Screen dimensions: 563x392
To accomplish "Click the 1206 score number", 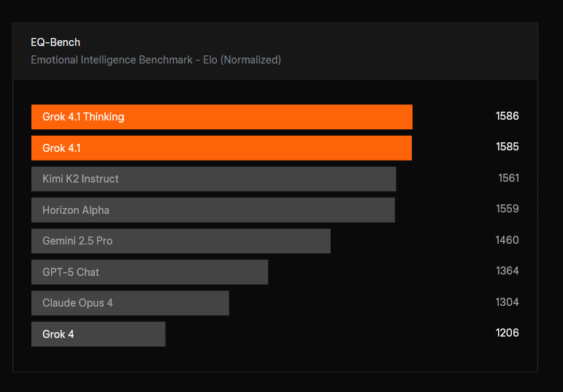I will pos(507,333).
